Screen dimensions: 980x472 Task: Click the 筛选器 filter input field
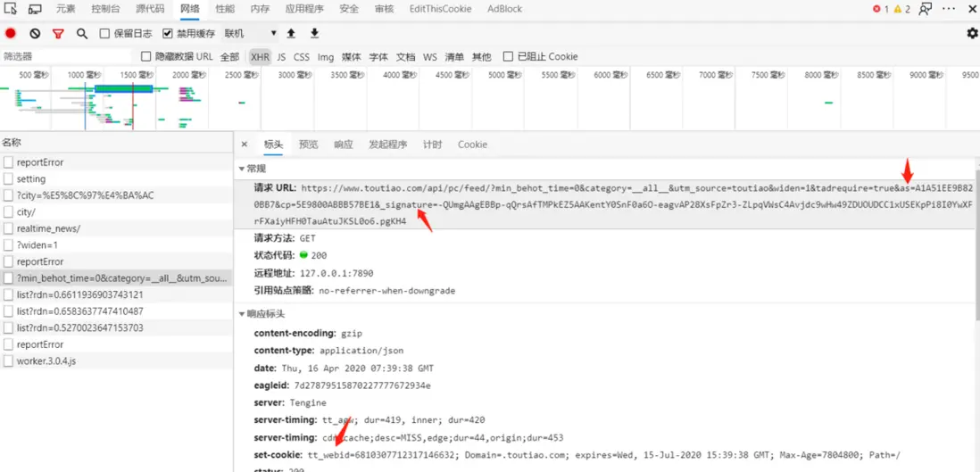click(x=66, y=56)
